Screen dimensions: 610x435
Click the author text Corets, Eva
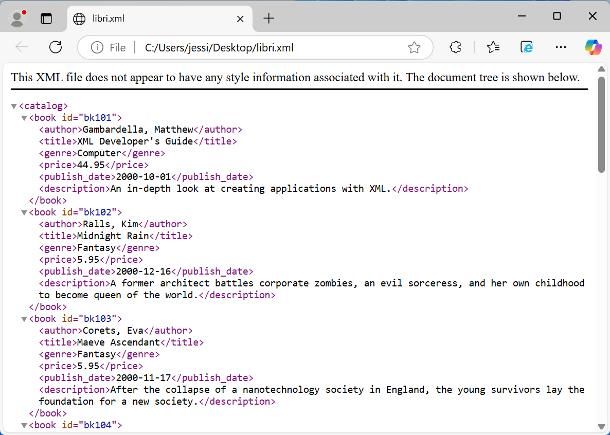coord(113,331)
